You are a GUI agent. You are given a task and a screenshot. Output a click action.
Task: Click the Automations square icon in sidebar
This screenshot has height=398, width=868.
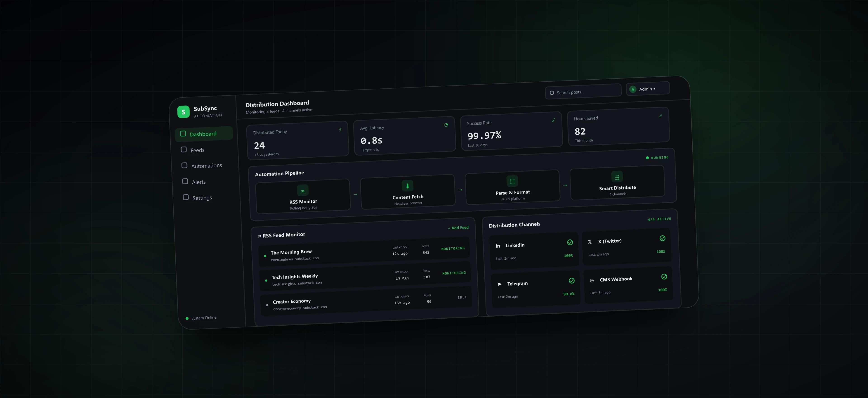(x=184, y=165)
